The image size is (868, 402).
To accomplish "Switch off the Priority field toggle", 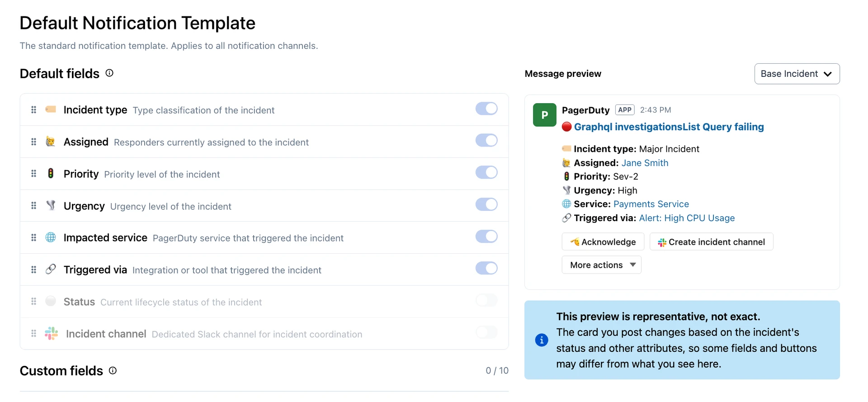I will (486, 172).
